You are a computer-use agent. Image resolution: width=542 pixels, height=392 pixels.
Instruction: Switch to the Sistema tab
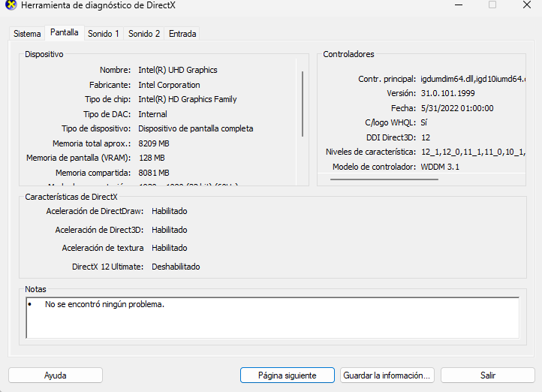27,34
